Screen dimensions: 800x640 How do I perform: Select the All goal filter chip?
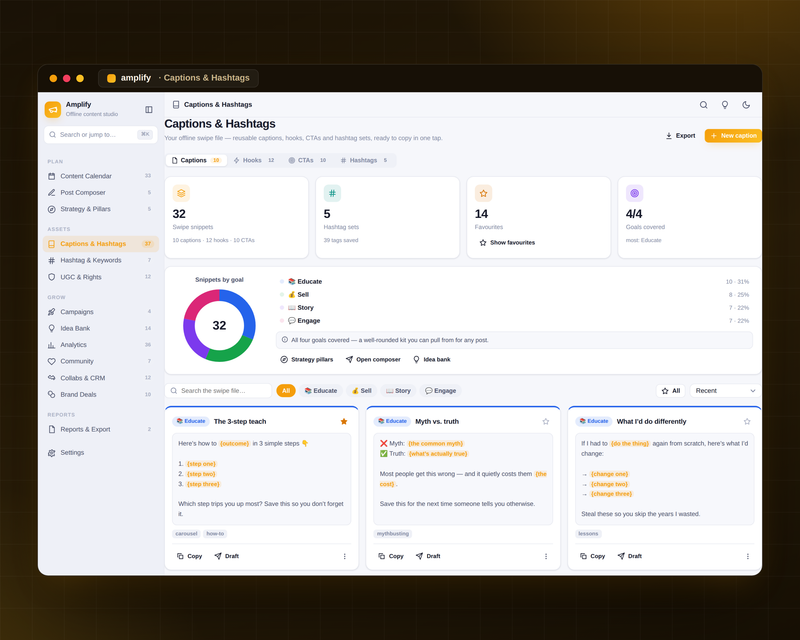pos(286,391)
